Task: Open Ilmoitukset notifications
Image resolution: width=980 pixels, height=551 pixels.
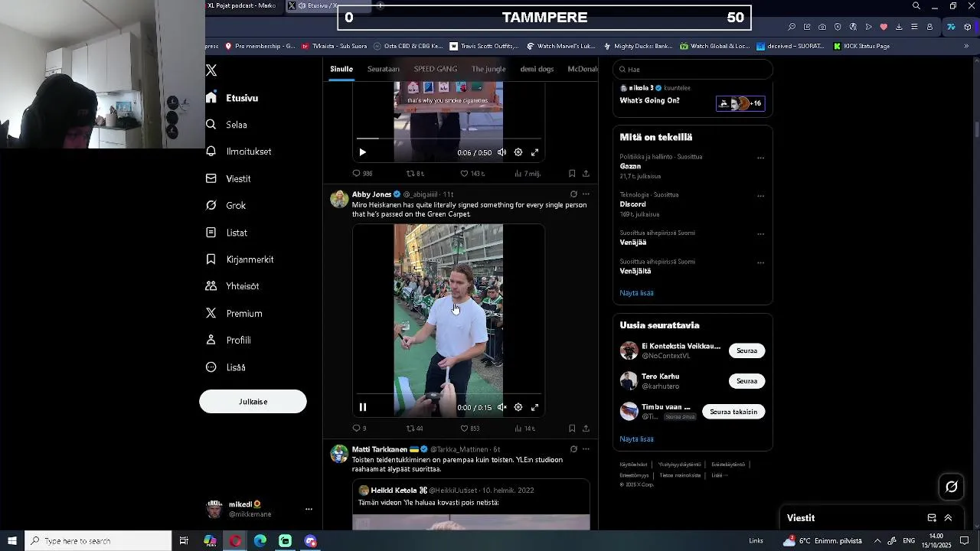Action: (x=239, y=152)
